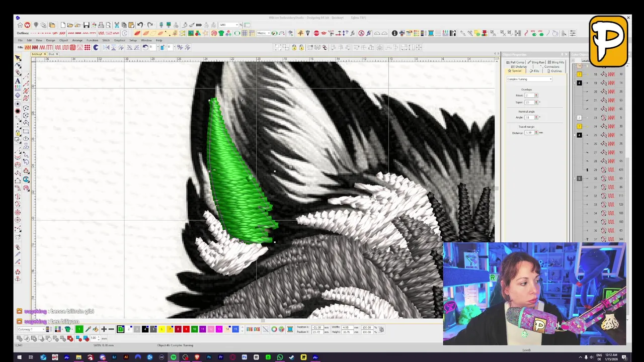
Task: Undo the last action
Action: click(140, 25)
